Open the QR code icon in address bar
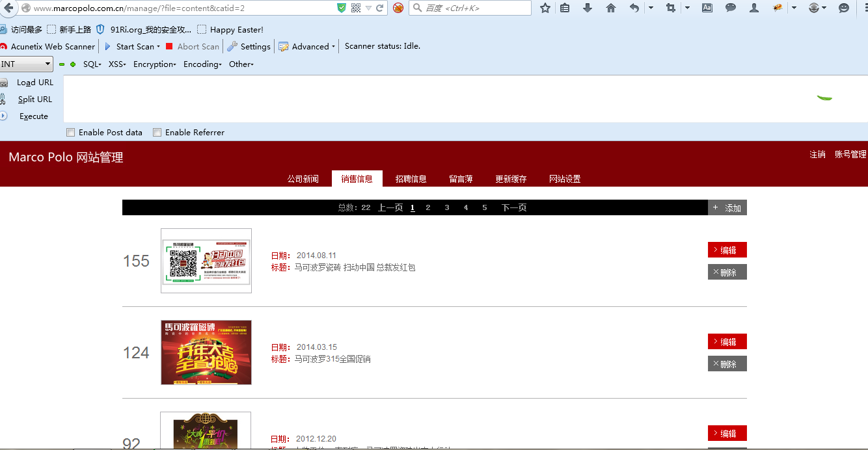Image resolution: width=868 pixels, height=450 pixels. (x=356, y=8)
